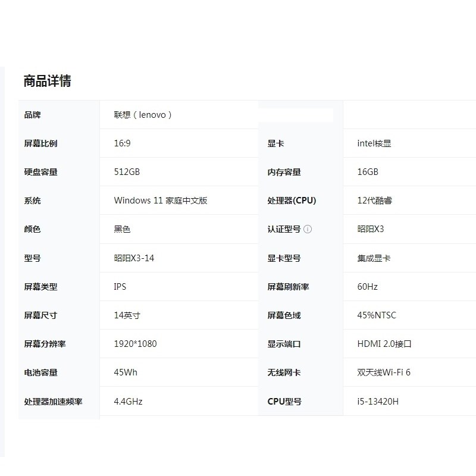476x476 pixels.
Task: Click the 系统 label
Action: click(33, 201)
